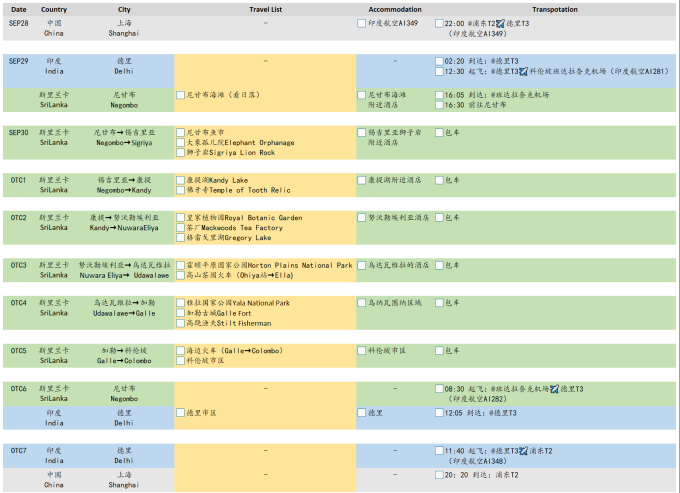Click airplane icon in 12:30 Delhi T3 departure
This screenshot has height=493, width=680.
(521, 72)
